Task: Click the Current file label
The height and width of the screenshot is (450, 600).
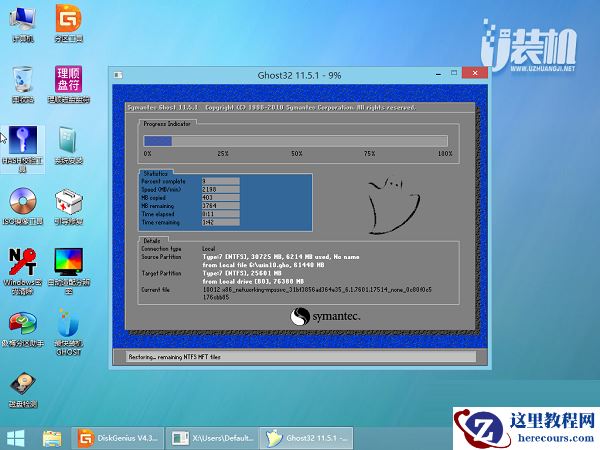Action: (155, 290)
